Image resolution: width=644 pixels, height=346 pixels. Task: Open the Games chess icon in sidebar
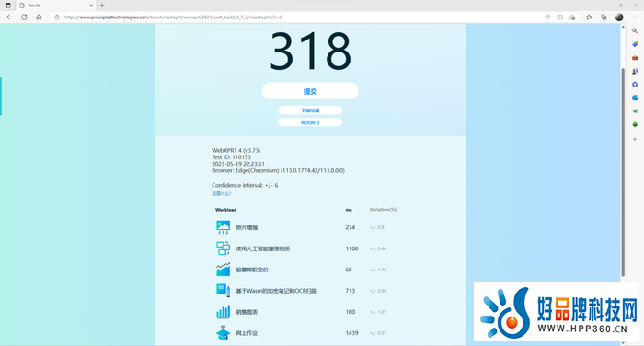[635, 71]
